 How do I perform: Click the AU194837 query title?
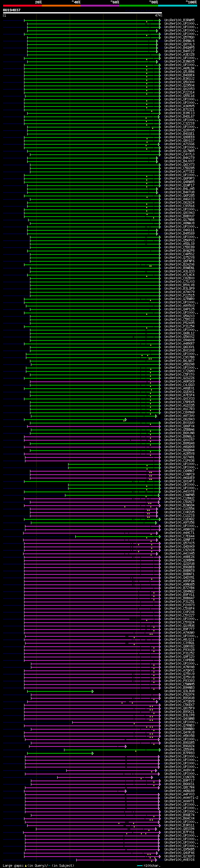(12, 10)
